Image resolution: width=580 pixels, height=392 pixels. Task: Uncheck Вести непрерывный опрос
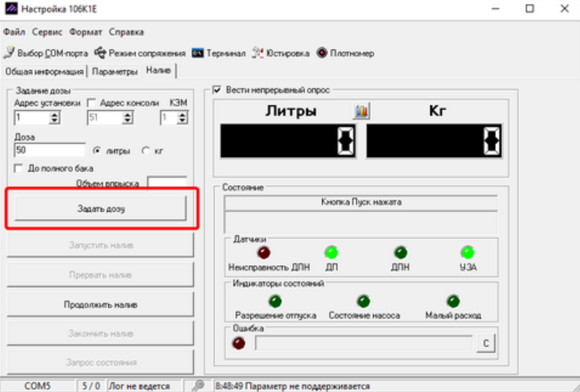(216, 90)
